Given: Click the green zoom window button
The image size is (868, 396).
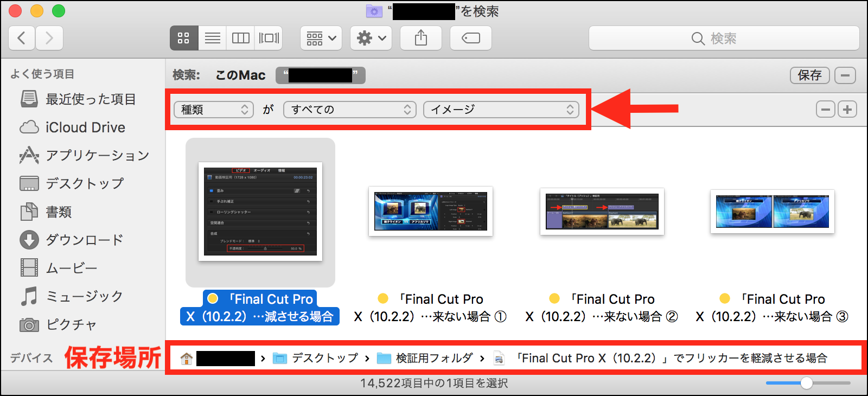Looking at the screenshot, I should coord(59,11).
